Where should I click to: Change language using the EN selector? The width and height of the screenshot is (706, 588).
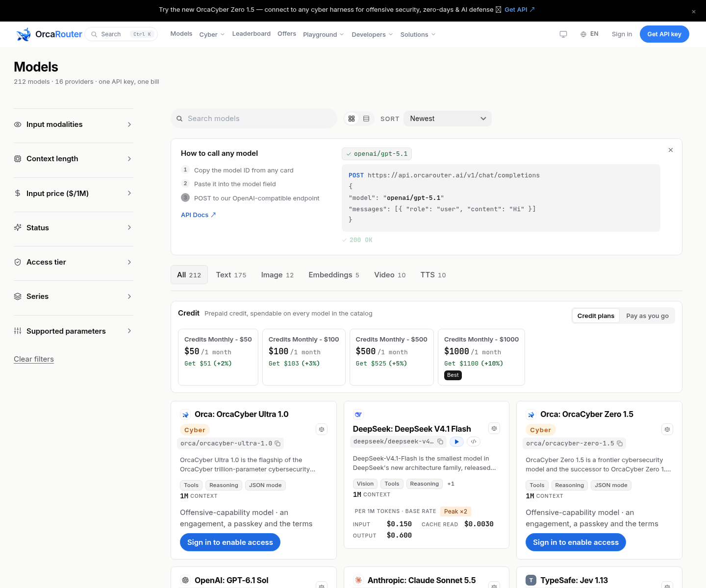(589, 34)
